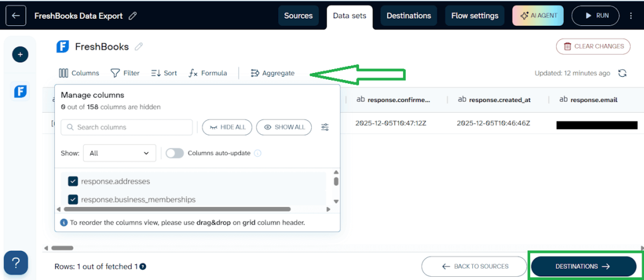The image size is (644, 280).
Task: Open the Columns manager tool
Action: coord(79,73)
